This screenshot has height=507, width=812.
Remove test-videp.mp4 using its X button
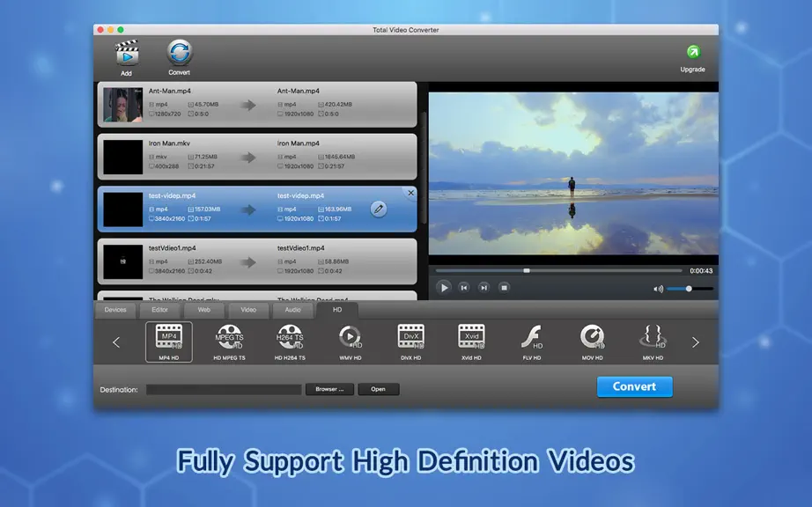point(410,193)
